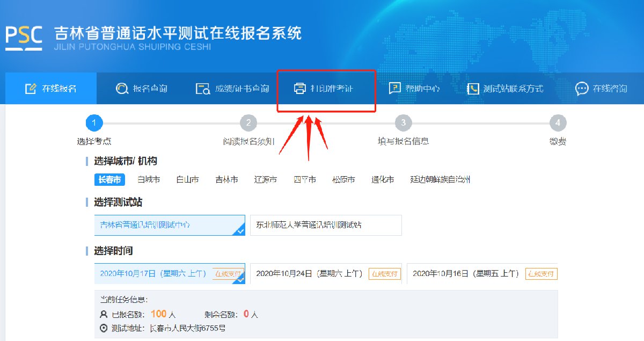Screen dimensions: 644x341
Task: Pick the 2020年10月24日 time slot
Action: (326, 273)
